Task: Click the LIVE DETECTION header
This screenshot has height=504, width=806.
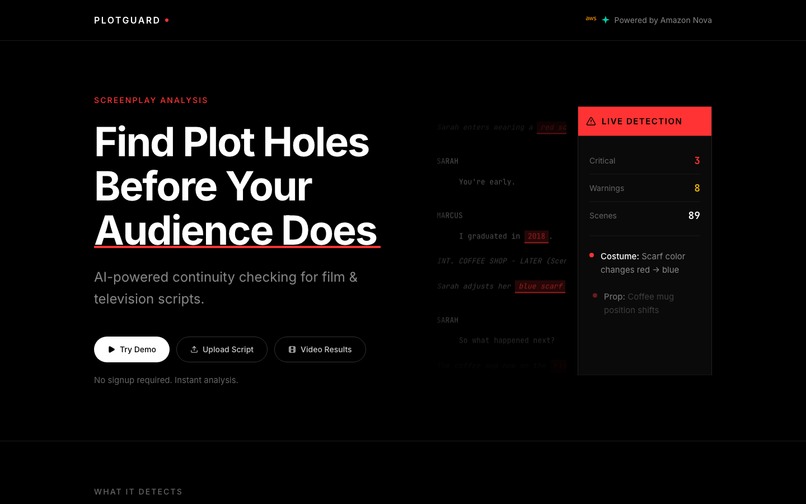Action: (x=645, y=121)
